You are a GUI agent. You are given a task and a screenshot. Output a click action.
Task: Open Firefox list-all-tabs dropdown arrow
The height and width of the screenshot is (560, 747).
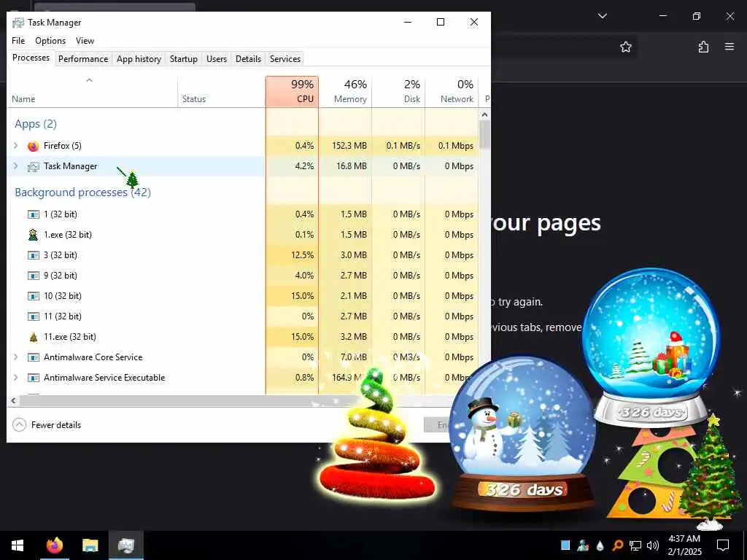click(603, 16)
